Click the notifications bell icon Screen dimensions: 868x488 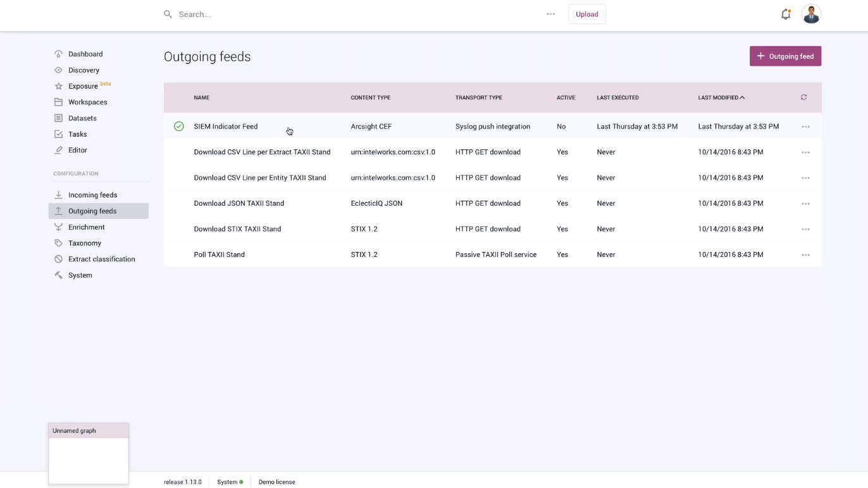coord(785,15)
